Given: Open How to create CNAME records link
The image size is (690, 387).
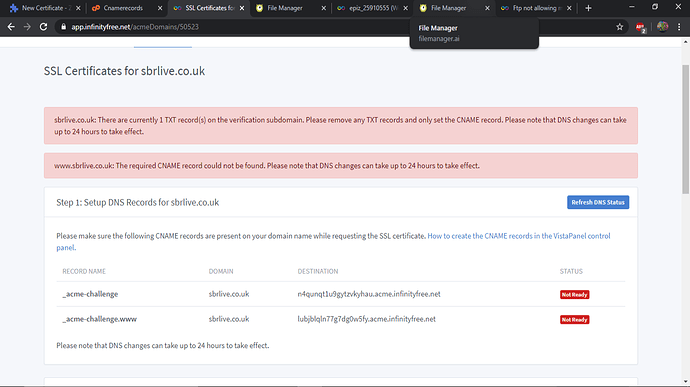Looking at the screenshot, I should point(333,242).
